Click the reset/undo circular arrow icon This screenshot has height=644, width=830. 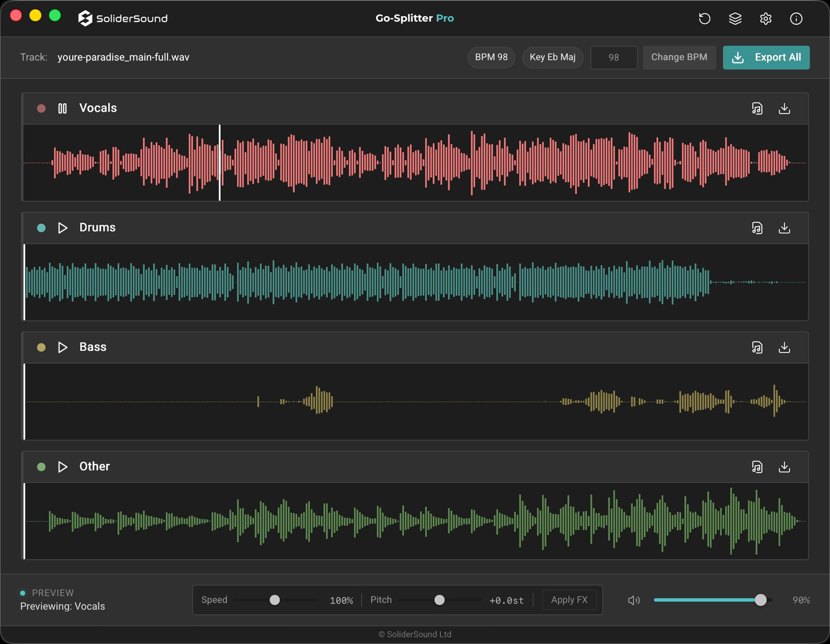pos(704,18)
